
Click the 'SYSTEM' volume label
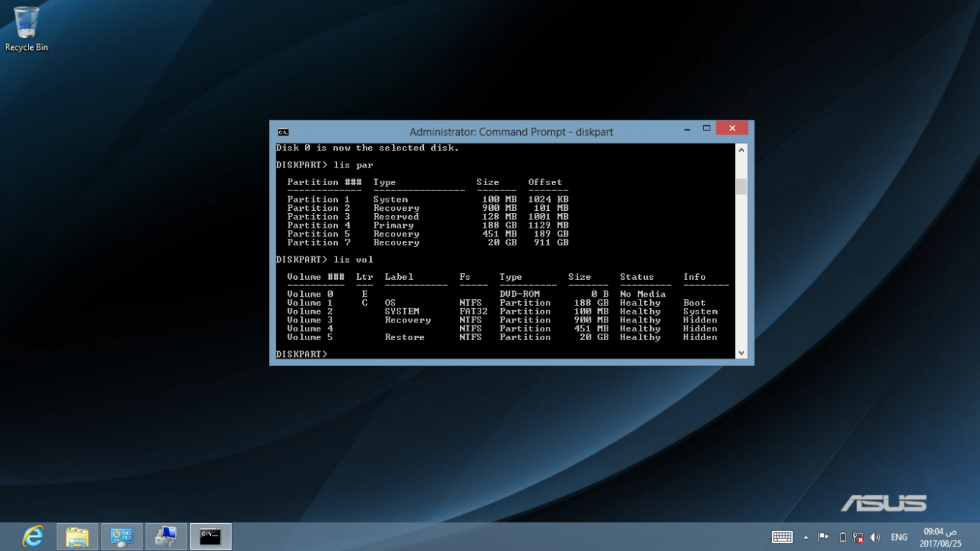click(x=402, y=311)
